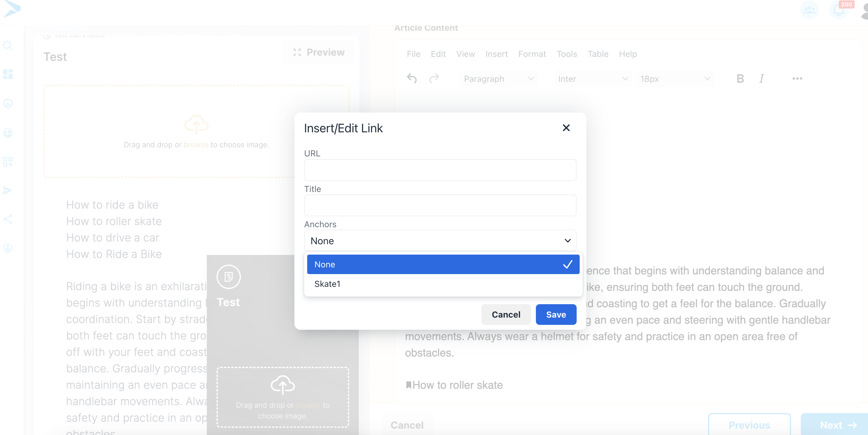The height and width of the screenshot is (435, 868).
Task: Open the article Preview
Action: [x=319, y=53]
